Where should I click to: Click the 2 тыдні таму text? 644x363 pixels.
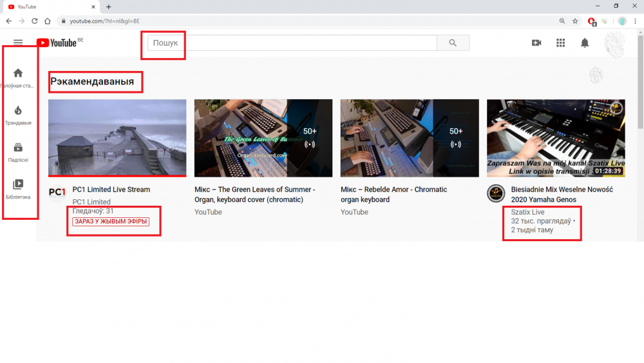532,230
